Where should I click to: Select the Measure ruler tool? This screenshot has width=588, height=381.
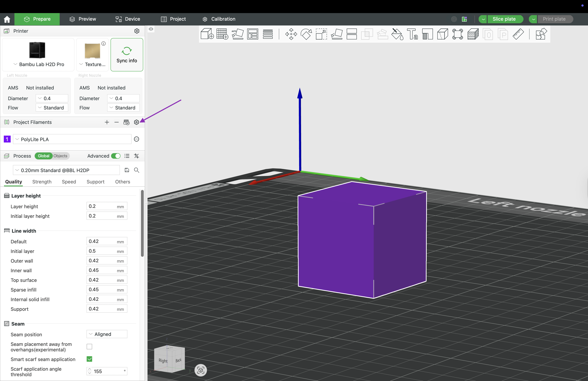pyautogui.click(x=518, y=34)
